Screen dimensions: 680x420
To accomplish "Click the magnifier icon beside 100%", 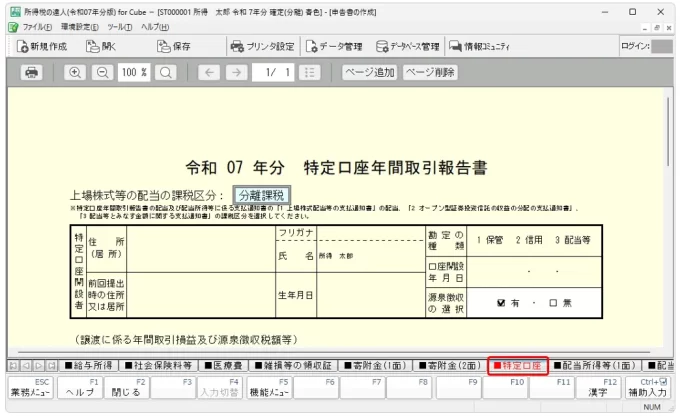I will [166, 73].
